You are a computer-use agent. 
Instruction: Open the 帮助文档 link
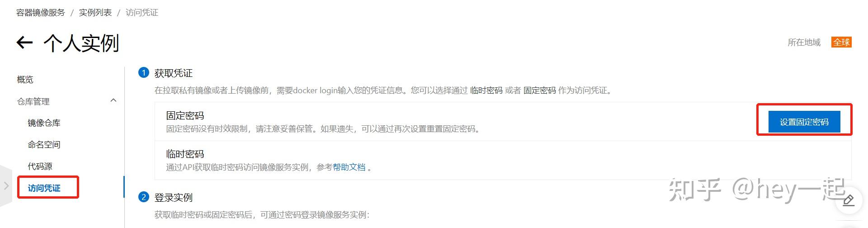click(349, 167)
